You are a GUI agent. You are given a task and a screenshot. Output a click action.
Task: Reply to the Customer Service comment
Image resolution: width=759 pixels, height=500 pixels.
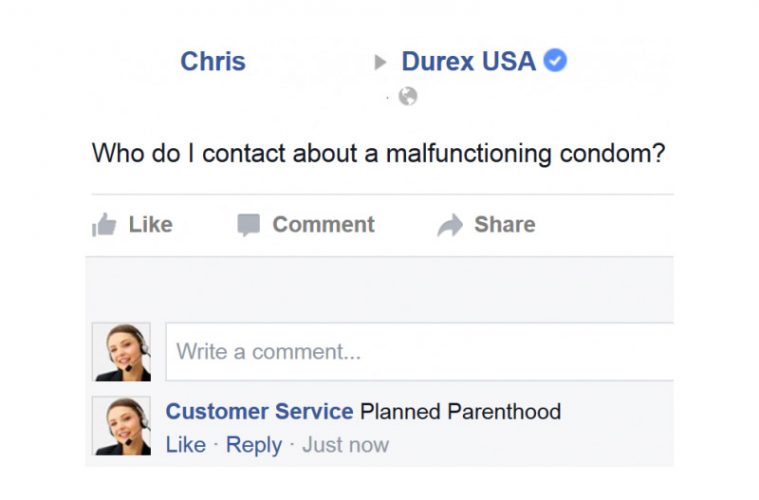pyautogui.click(x=254, y=445)
